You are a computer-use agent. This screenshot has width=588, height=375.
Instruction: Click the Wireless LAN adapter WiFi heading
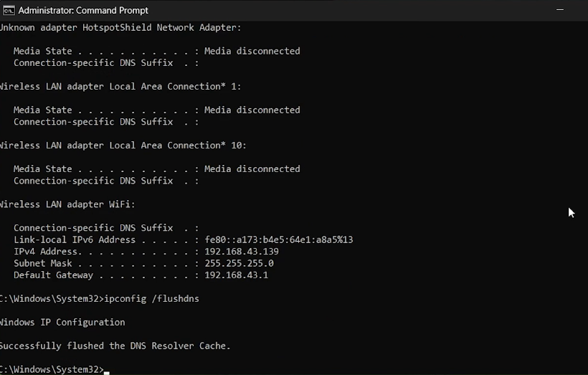pos(67,204)
